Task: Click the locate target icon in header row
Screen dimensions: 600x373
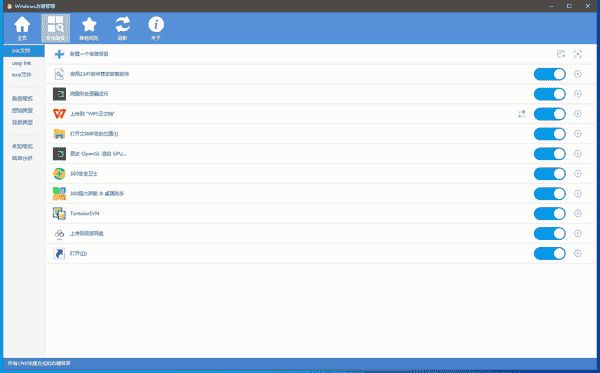Action: tap(578, 54)
